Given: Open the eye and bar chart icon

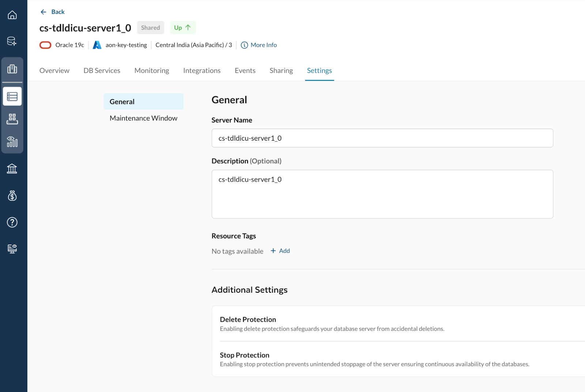Looking at the screenshot, I should (x=12, y=141).
